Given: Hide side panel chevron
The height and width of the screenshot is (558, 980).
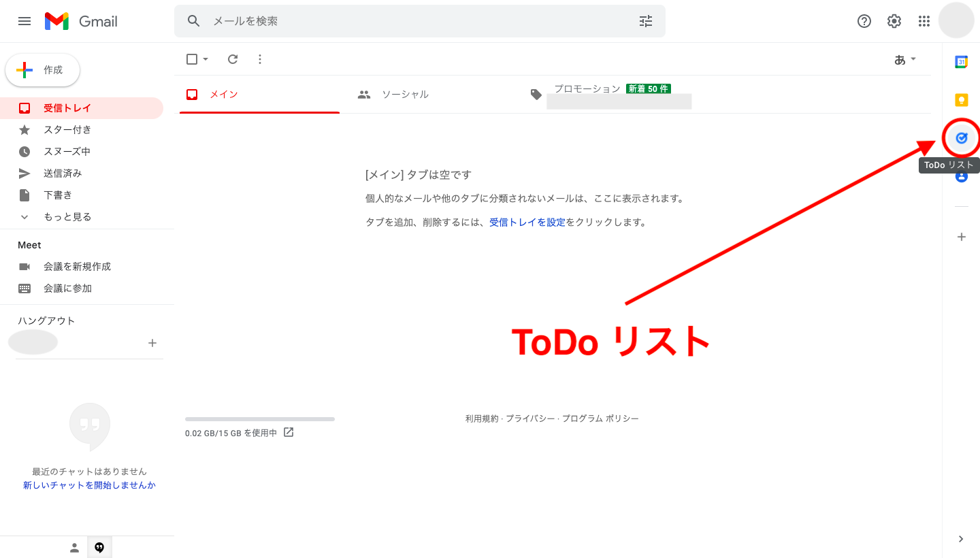Looking at the screenshot, I should 961,539.
